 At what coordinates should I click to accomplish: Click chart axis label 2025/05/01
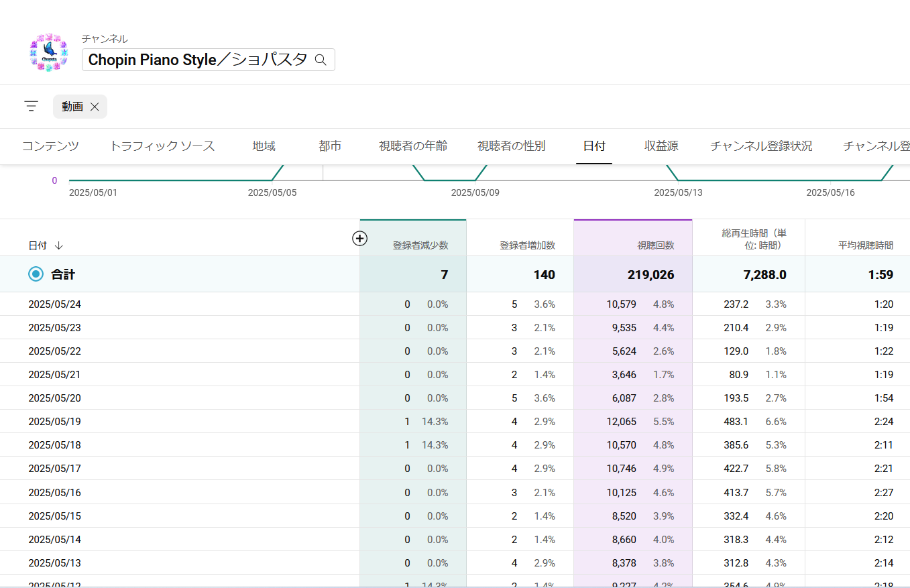pyautogui.click(x=93, y=192)
